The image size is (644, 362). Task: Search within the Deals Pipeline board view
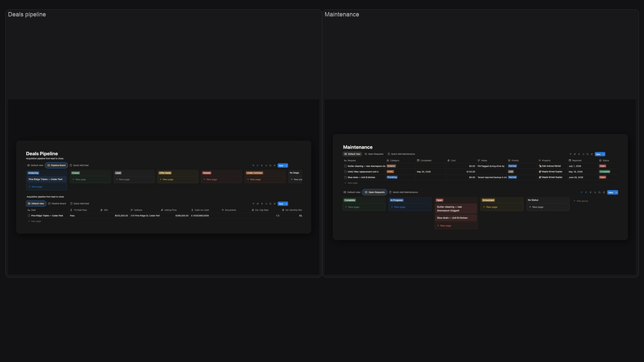pyautogui.click(x=270, y=165)
